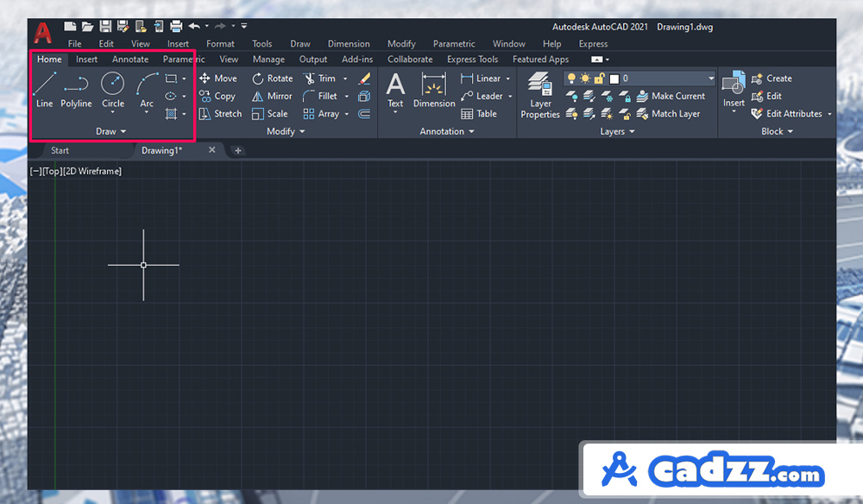Pick the Stretch tool

click(220, 114)
